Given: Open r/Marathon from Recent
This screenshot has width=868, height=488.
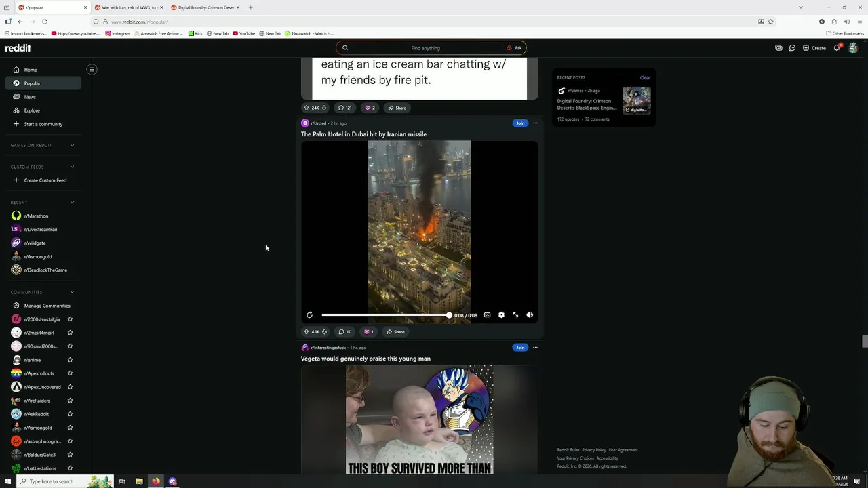Looking at the screenshot, I should [43, 216].
